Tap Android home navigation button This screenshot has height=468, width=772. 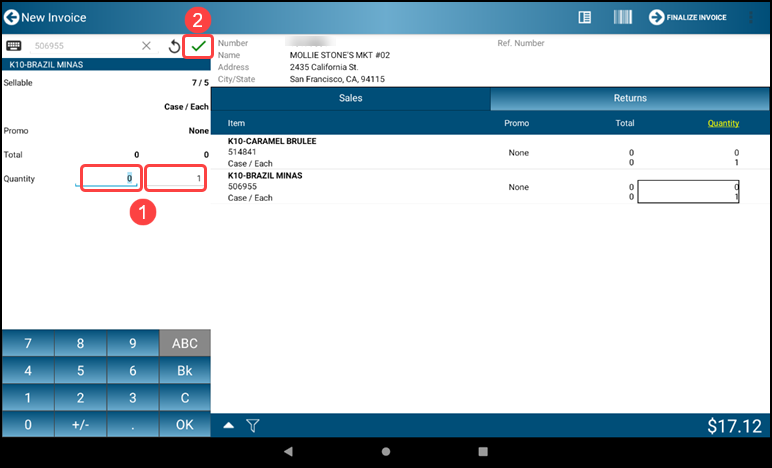[x=386, y=451]
